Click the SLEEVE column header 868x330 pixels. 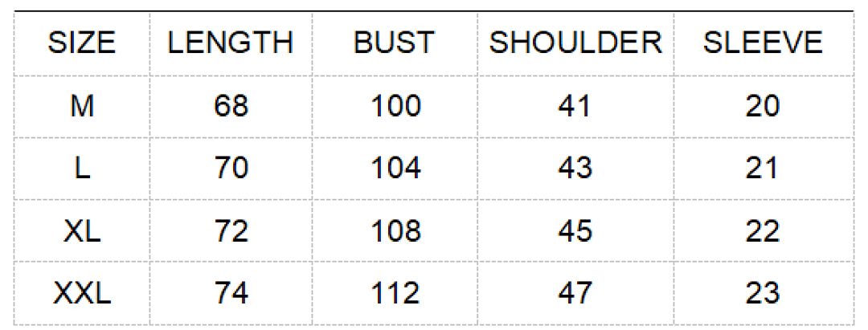763,43
